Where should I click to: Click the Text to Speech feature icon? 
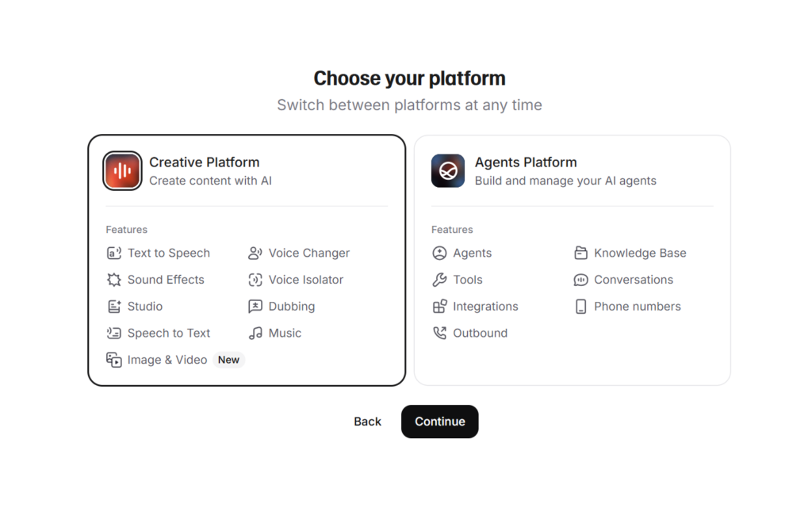pos(114,253)
